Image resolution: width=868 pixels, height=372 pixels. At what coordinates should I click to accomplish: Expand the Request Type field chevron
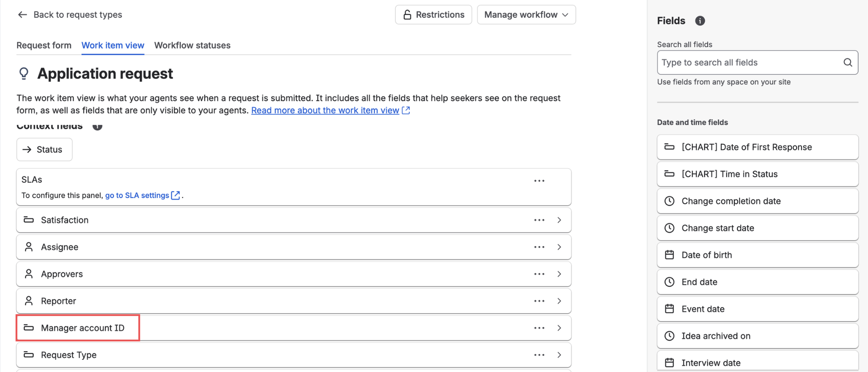559,355
